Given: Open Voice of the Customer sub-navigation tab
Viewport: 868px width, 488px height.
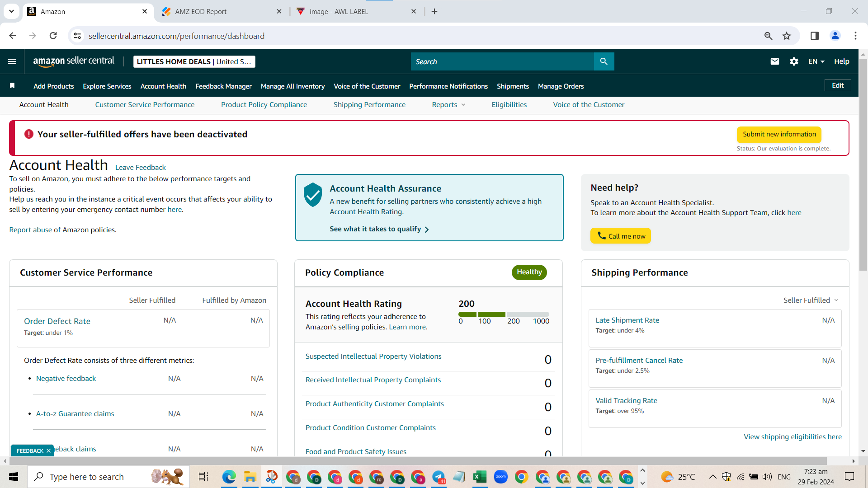Looking at the screenshot, I should [589, 105].
